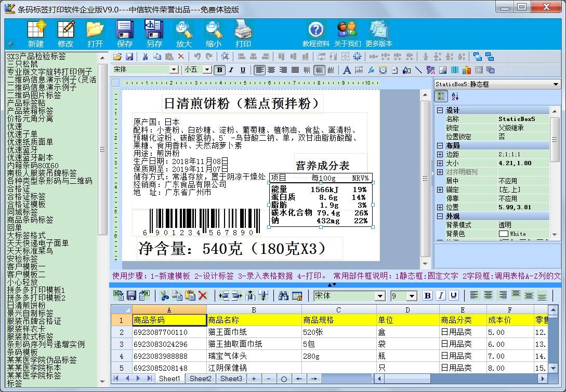Click the White 背景色 color swatch

pos(503,234)
